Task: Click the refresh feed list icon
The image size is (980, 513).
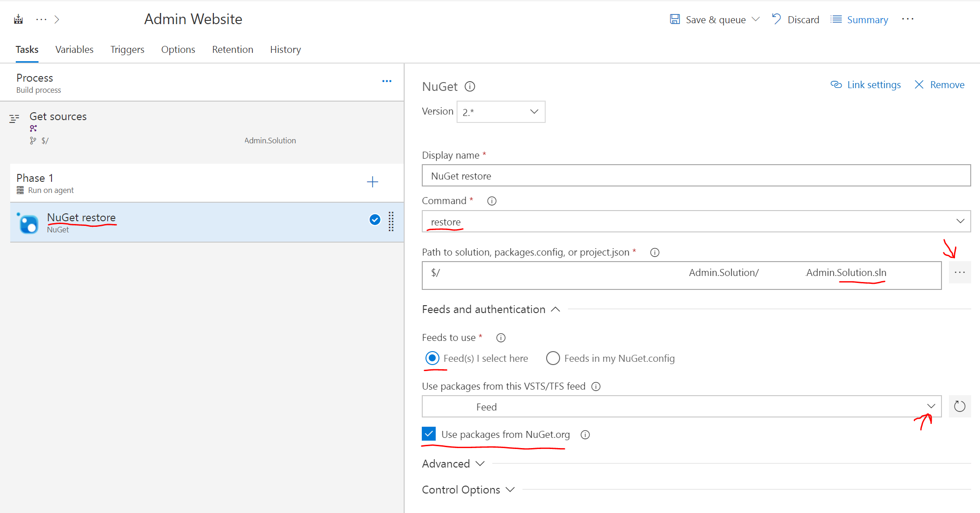Action: click(x=959, y=407)
